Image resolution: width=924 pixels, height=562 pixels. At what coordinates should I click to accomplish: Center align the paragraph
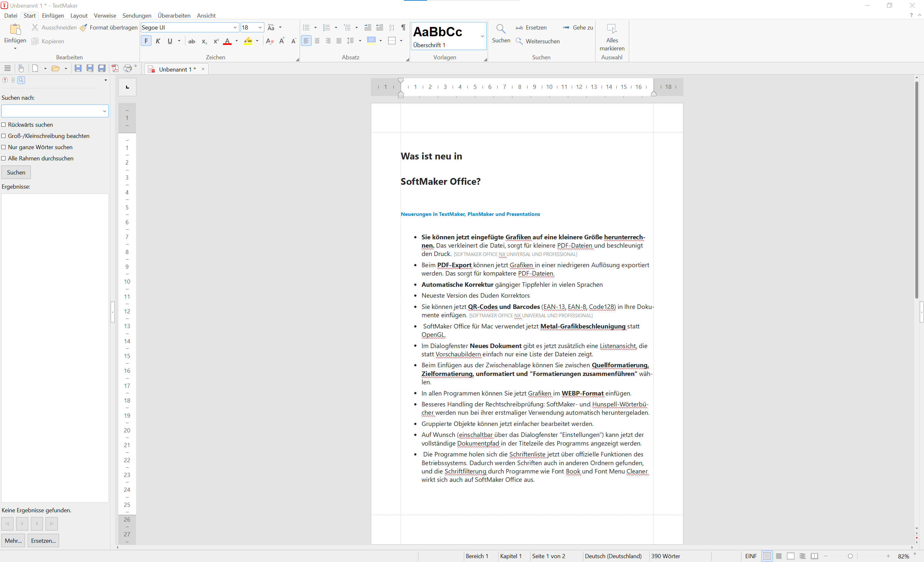(x=317, y=41)
